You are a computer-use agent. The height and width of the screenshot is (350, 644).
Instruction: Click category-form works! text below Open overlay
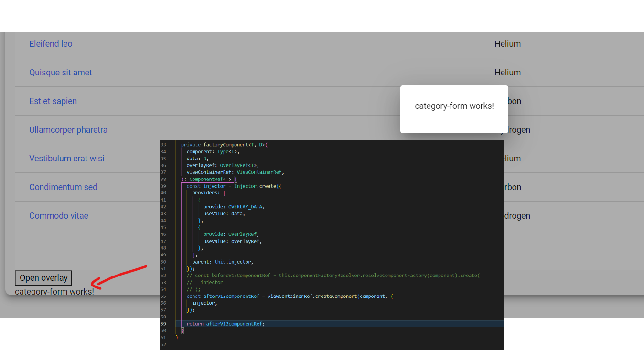click(x=54, y=291)
